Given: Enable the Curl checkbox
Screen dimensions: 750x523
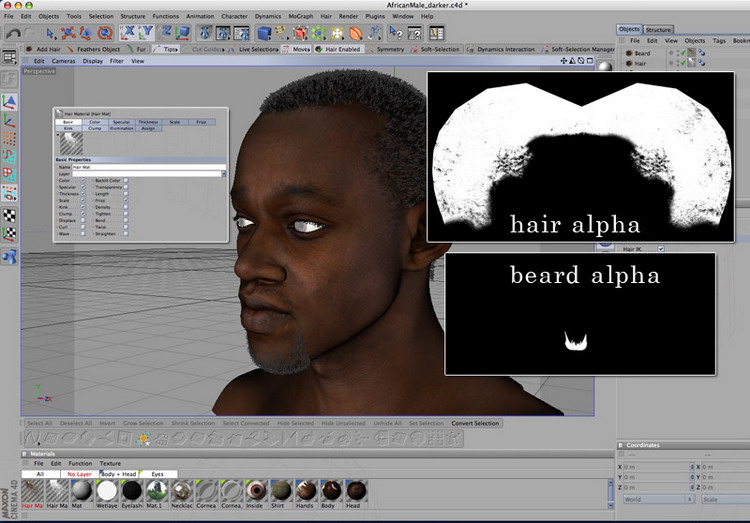Looking at the screenshot, I should [83, 227].
